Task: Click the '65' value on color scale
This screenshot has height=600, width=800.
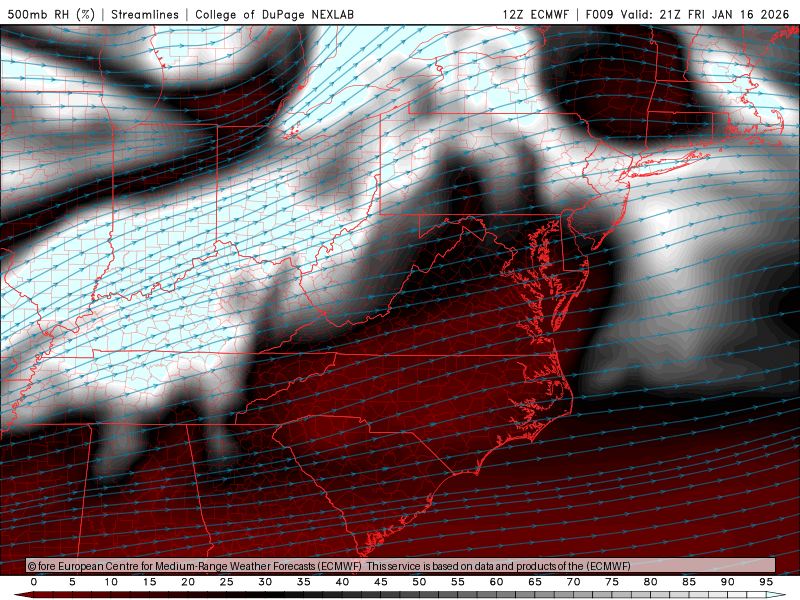Action: pyautogui.click(x=535, y=582)
